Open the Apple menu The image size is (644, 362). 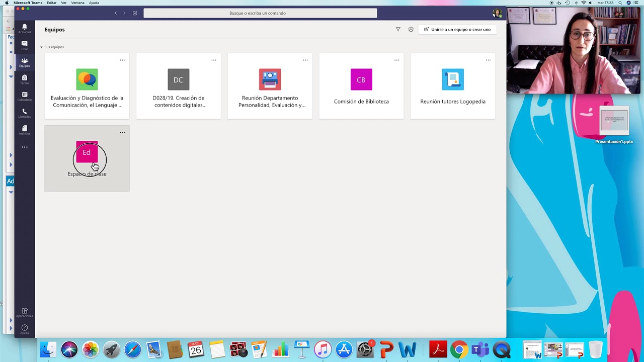7,3
